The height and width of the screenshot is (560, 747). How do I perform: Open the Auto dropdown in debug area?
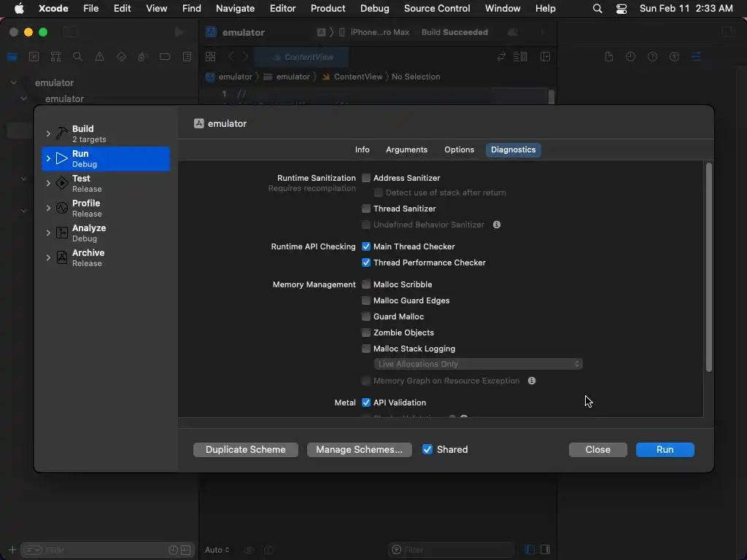(x=217, y=550)
